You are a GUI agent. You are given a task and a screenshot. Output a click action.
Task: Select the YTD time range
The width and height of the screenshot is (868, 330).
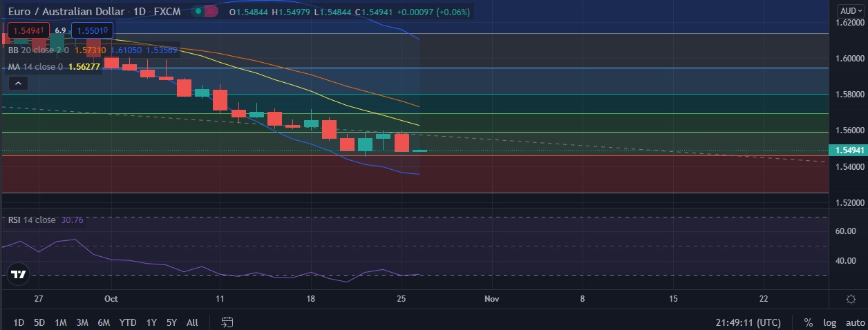tap(127, 322)
